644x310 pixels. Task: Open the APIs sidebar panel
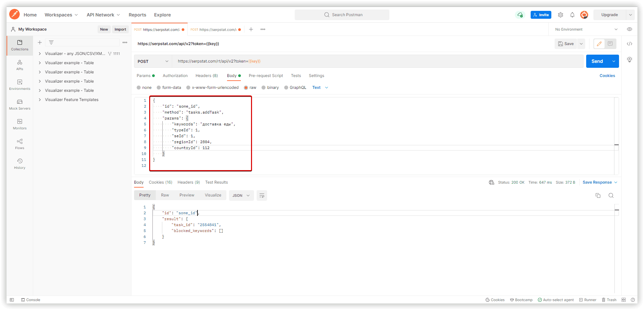click(x=20, y=65)
